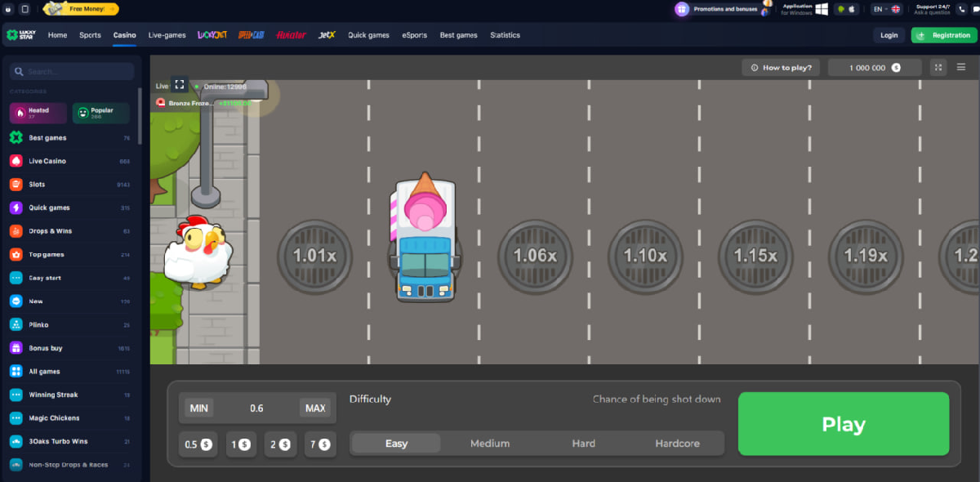This screenshot has height=482, width=980.
Task: Click the Login button
Action: [889, 35]
